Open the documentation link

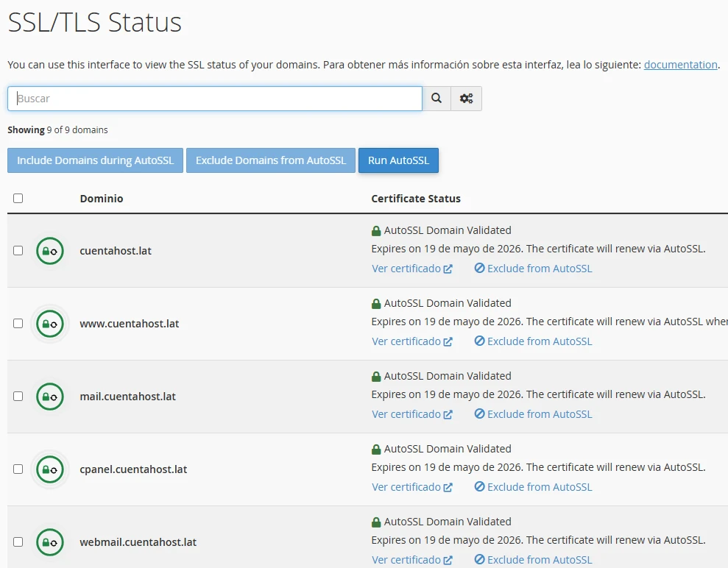click(680, 65)
